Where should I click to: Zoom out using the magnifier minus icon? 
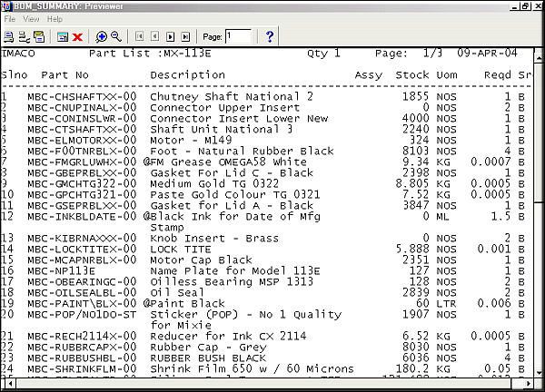[116, 36]
